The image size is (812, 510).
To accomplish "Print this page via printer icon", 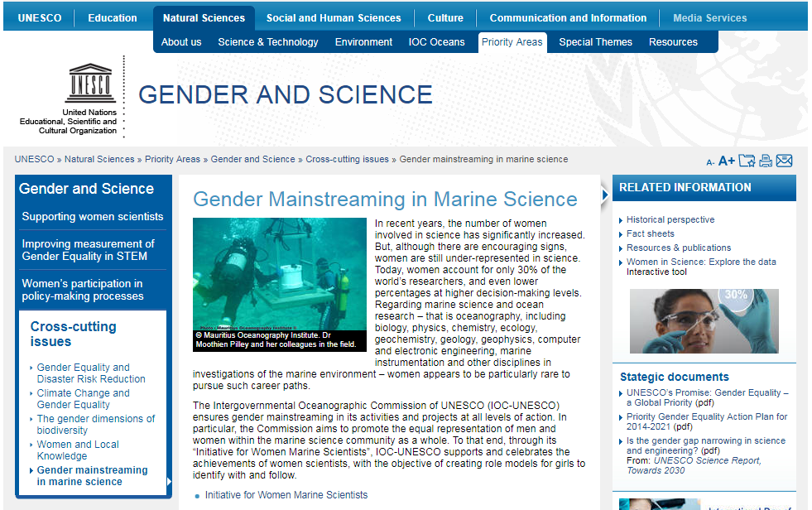I will (x=766, y=161).
